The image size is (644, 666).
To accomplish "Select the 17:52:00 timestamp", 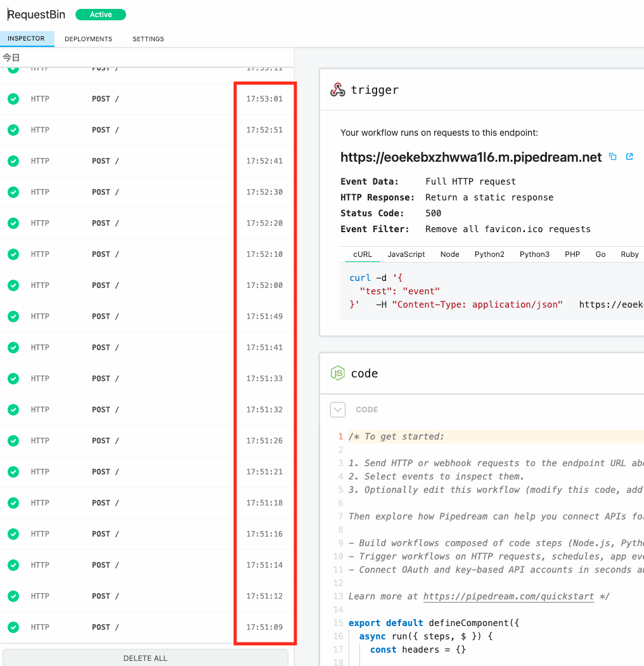I will click(x=264, y=285).
